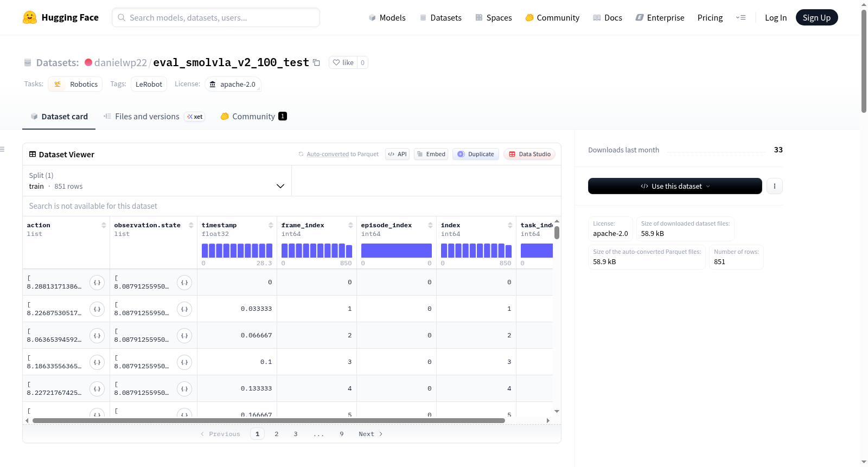Screen dimensions: 868x467
Task: Expand the Split train dropdown
Action: tap(157, 181)
